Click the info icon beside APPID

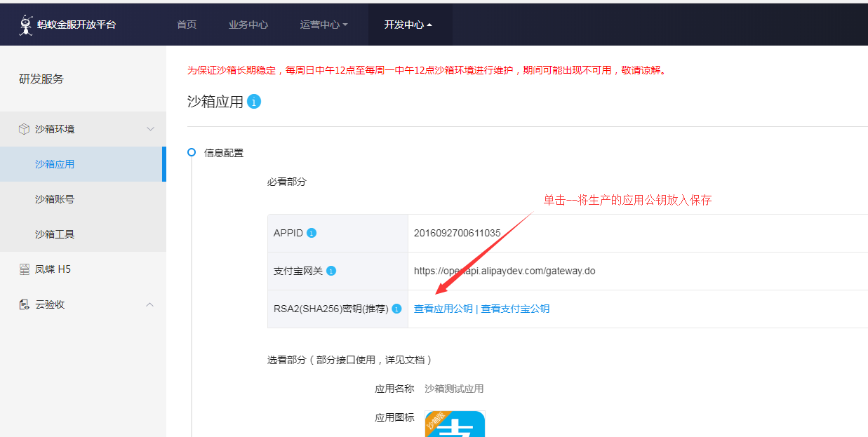(x=312, y=233)
